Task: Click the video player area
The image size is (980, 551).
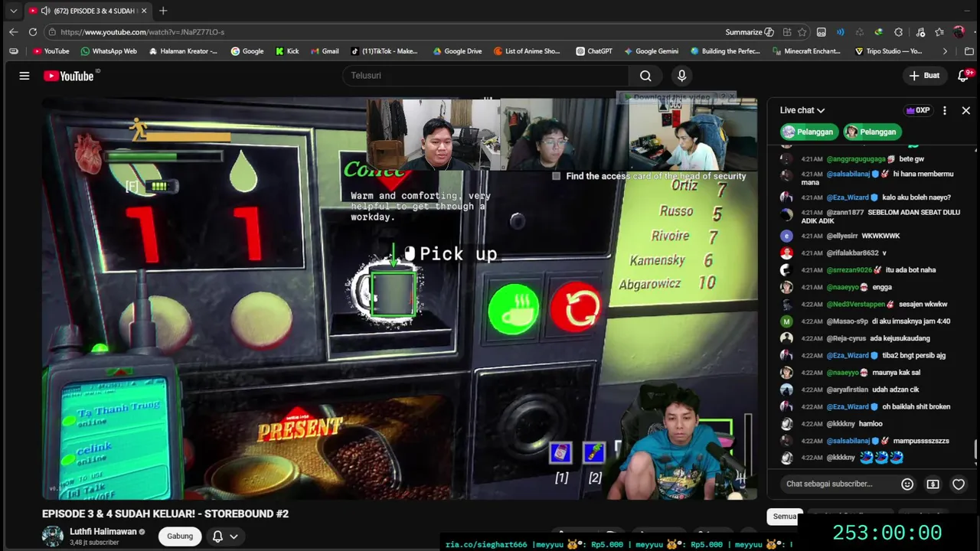Action: (x=400, y=299)
